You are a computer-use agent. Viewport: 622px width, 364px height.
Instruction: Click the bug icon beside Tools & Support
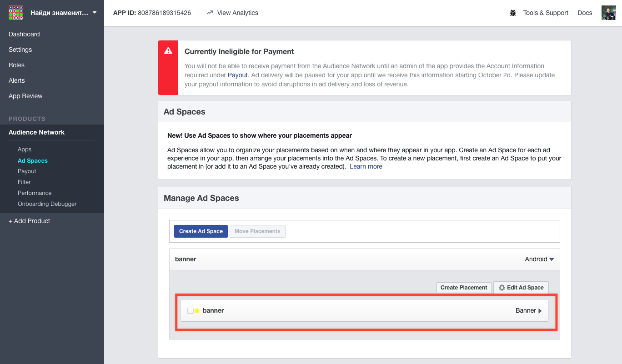point(513,13)
